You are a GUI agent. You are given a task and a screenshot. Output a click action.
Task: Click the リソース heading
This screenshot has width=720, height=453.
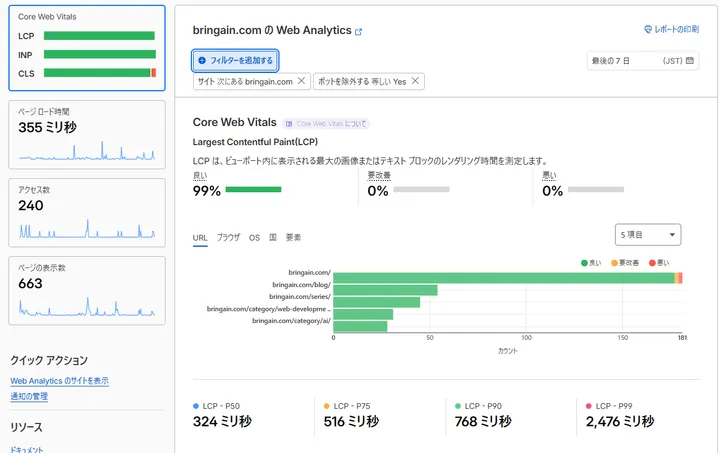27,427
